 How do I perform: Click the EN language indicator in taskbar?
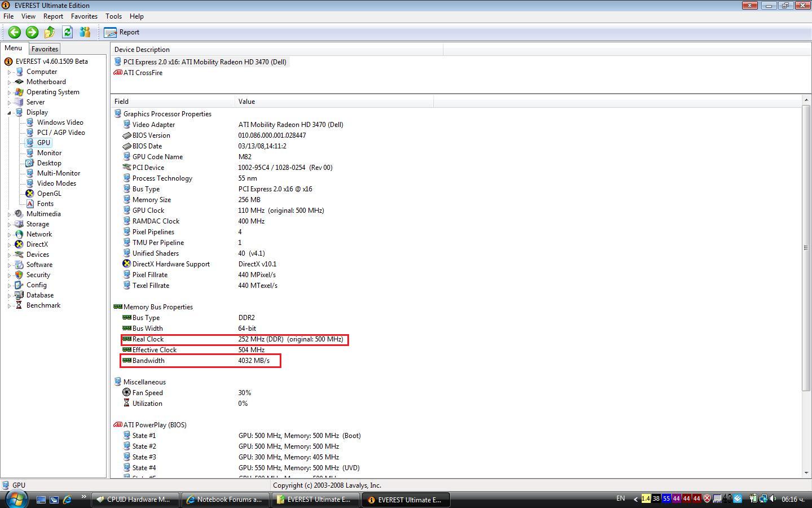(x=621, y=499)
